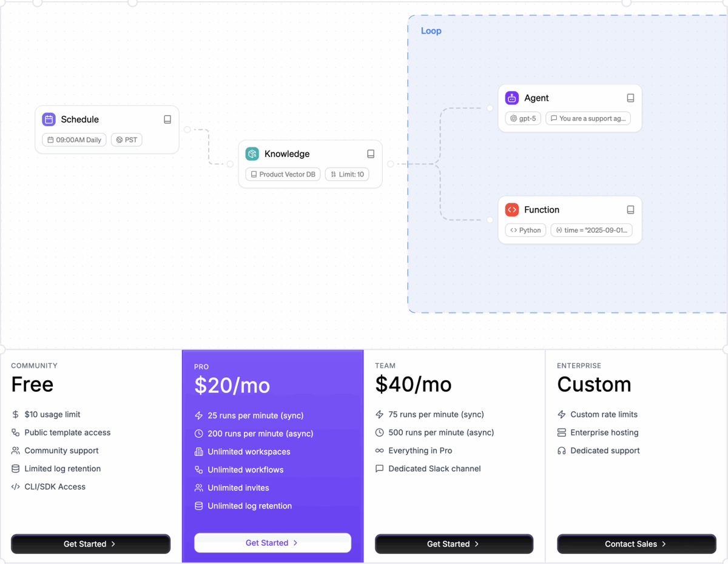The image size is (728, 564).
Task: Click the red code icon on the Function node
Action: 511,209
